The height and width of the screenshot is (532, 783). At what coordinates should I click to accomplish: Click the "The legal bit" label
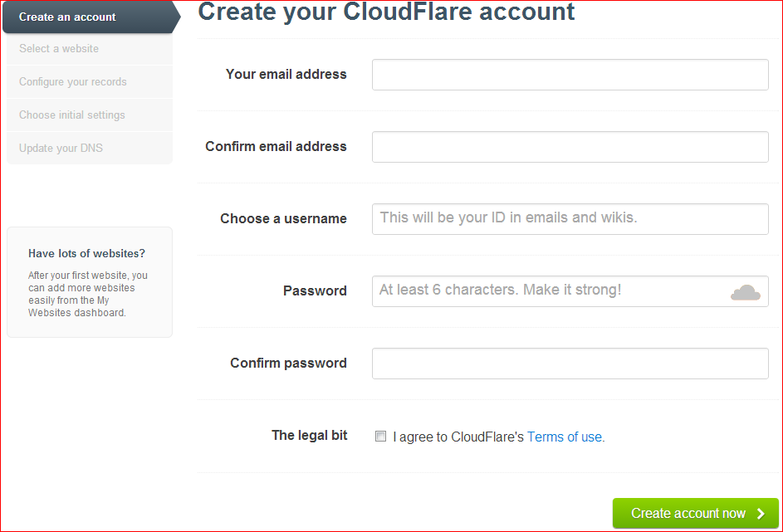click(309, 435)
